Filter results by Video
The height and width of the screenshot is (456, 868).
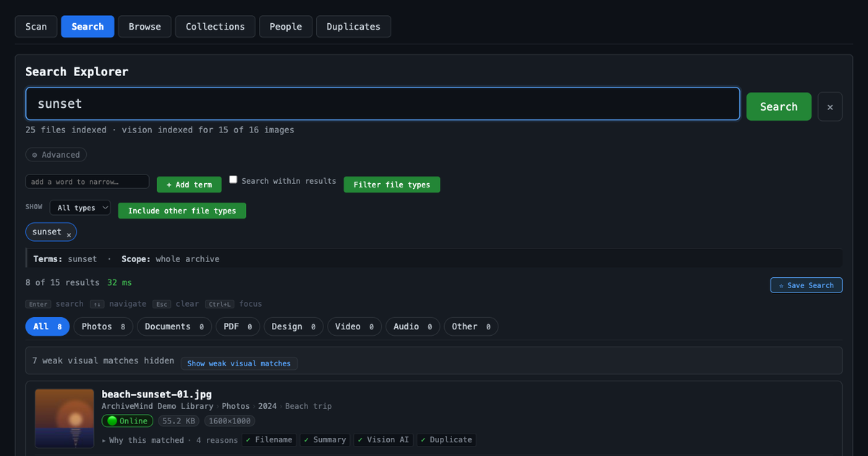[x=354, y=326]
